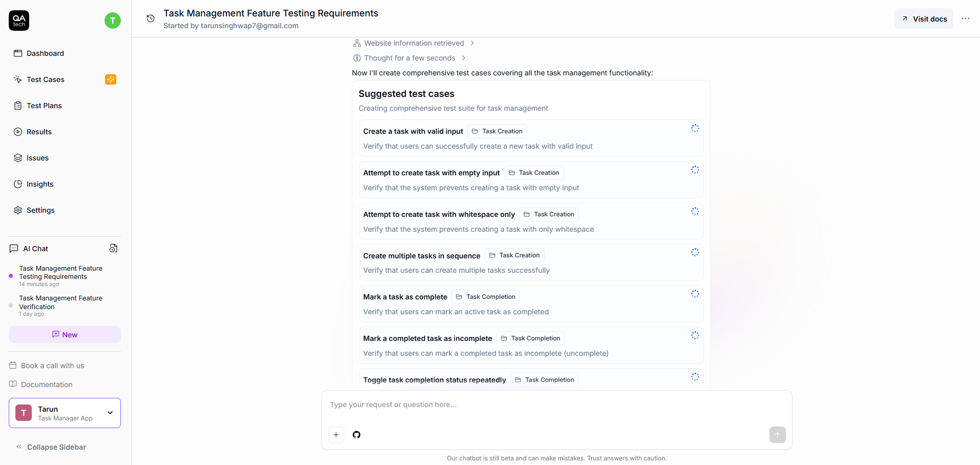Viewport: 980px width, 465px height.
Task: Open 'Attempt to create task with whitespace only'
Action: (x=531, y=221)
